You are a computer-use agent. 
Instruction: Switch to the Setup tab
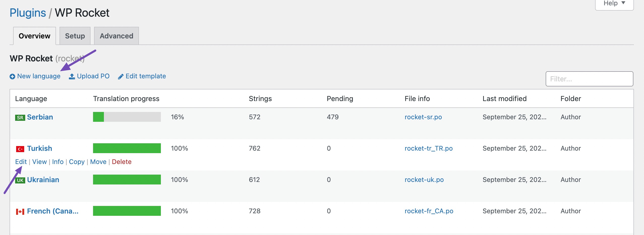[x=75, y=36]
